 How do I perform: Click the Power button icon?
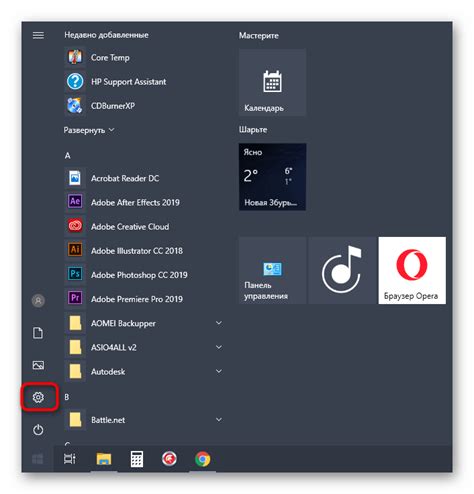point(38,429)
